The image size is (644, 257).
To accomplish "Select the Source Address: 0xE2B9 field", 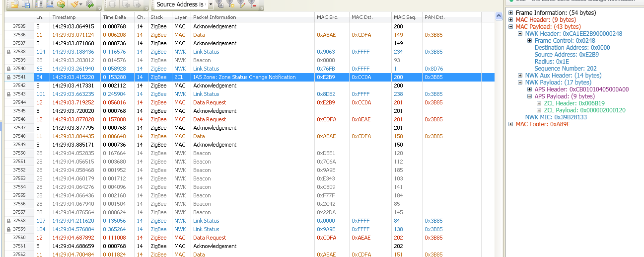I will tap(566, 55).
